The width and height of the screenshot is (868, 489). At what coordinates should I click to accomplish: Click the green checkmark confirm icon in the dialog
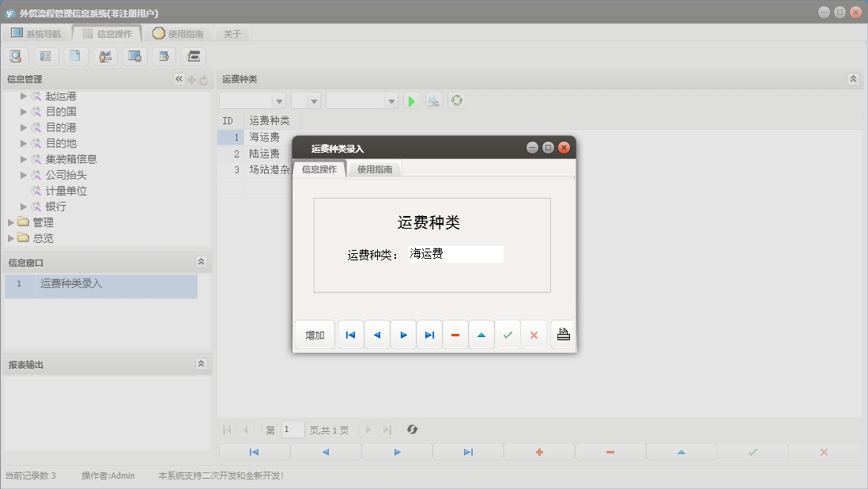(x=508, y=334)
